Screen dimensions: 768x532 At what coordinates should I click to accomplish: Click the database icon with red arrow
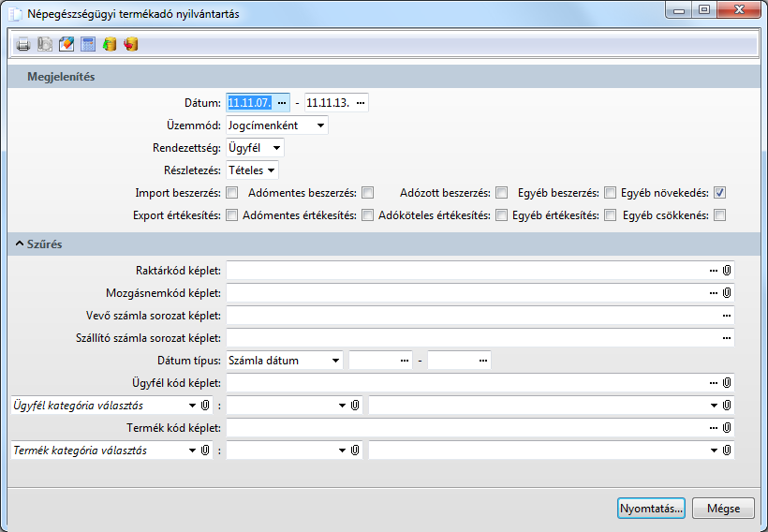pyautogui.click(x=131, y=44)
